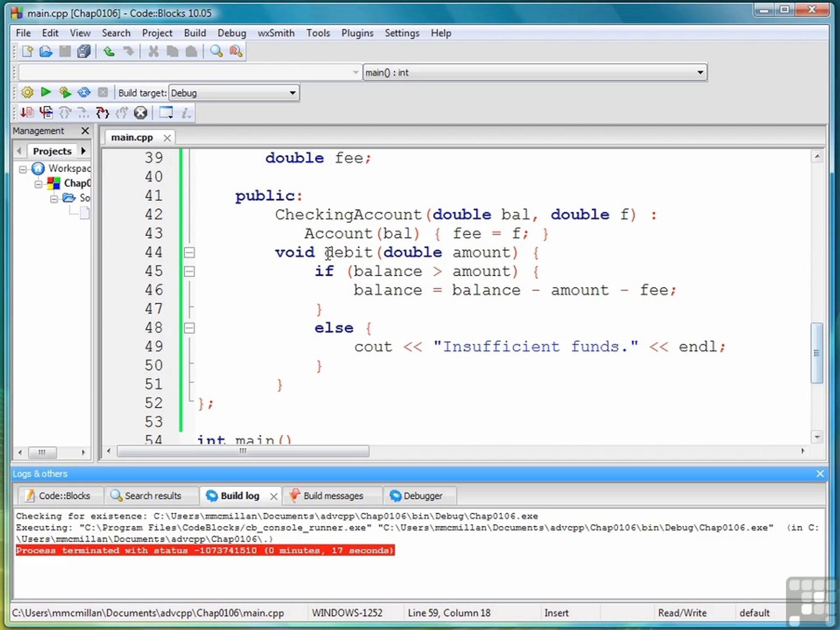Collapse the else block fold at line 48
The image size is (840, 630).
tap(189, 328)
